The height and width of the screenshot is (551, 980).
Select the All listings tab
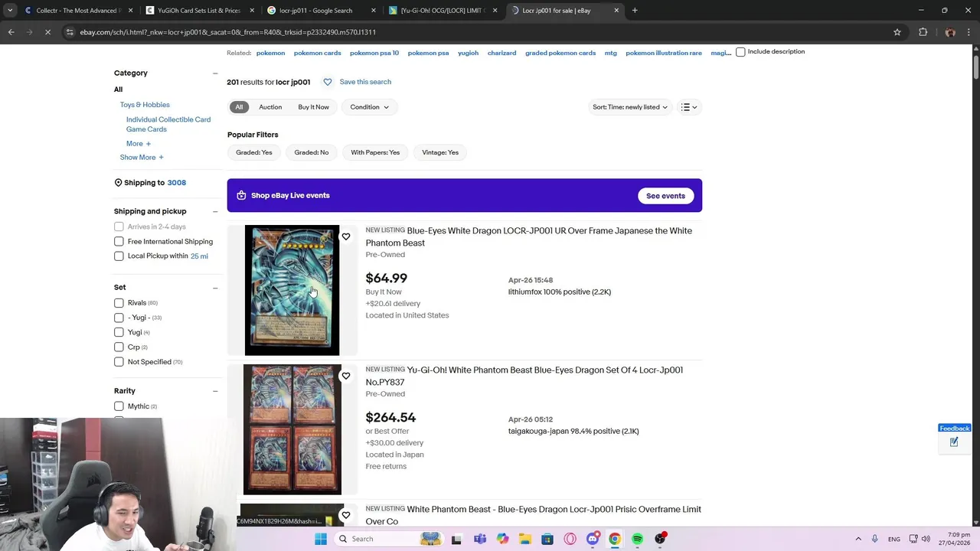(239, 107)
